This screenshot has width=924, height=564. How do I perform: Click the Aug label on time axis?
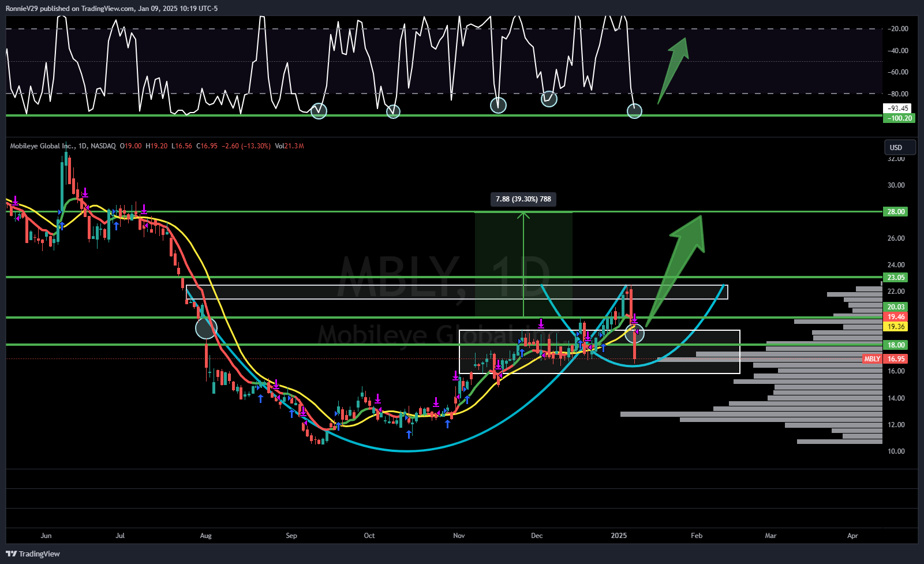205,536
